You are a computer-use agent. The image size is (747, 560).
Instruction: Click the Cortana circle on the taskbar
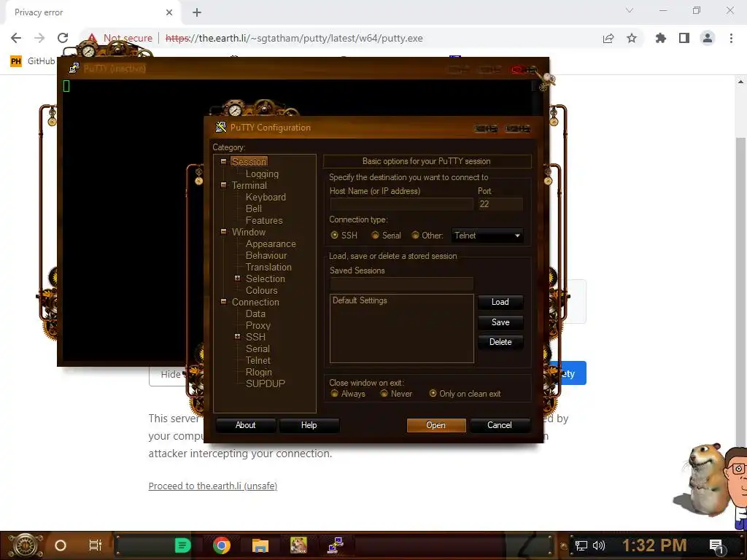click(61, 545)
